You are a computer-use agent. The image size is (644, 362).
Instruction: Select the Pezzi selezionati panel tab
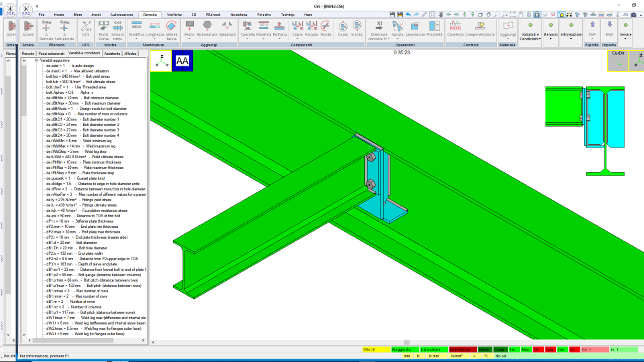(x=52, y=54)
